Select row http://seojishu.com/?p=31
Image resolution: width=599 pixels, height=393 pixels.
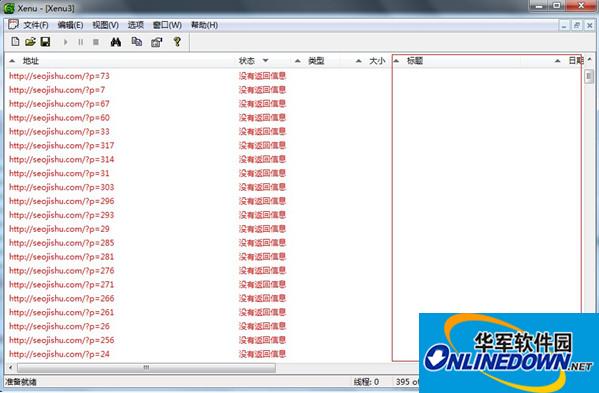pos(59,173)
